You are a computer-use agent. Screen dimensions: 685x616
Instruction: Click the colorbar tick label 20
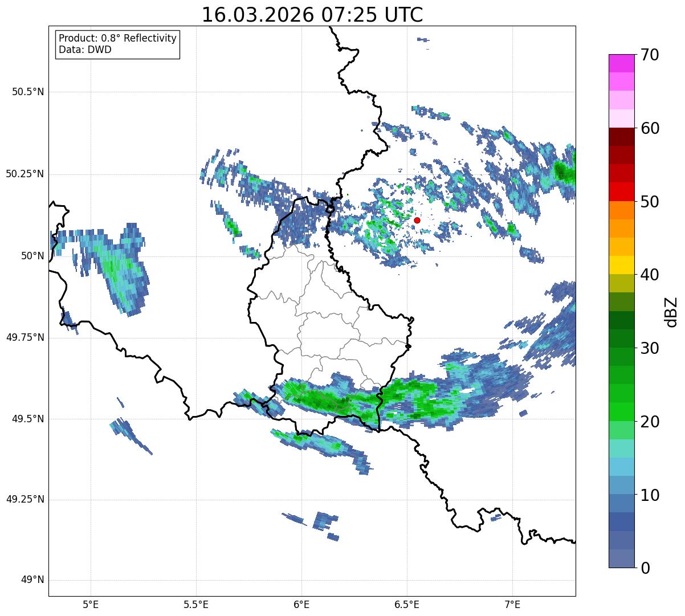650,422
